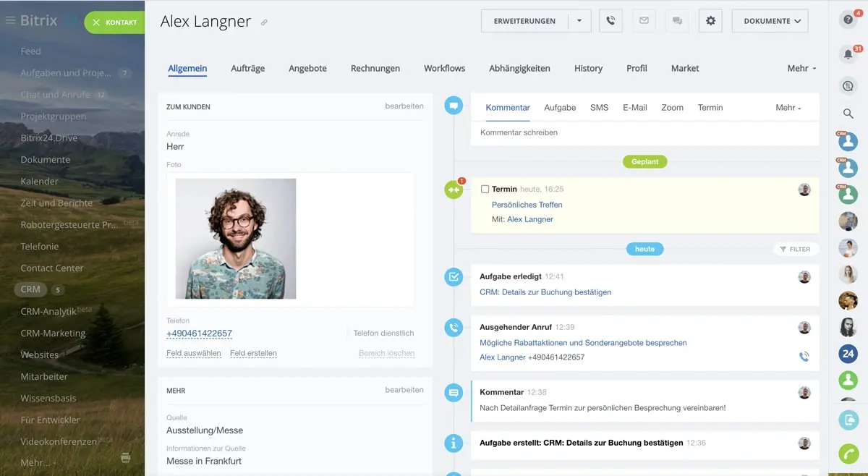Open the search magnifier in right sidebar
868x476 pixels.
tap(848, 114)
